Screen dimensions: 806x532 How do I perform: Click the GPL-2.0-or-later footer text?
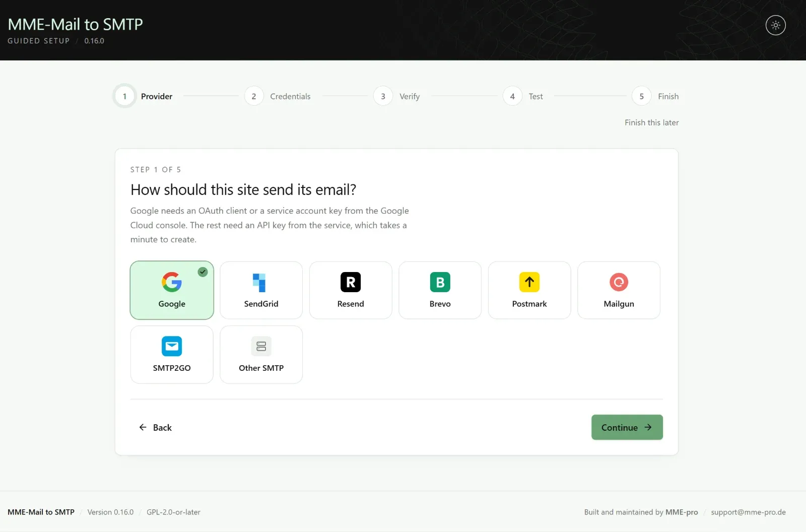click(x=173, y=512)
